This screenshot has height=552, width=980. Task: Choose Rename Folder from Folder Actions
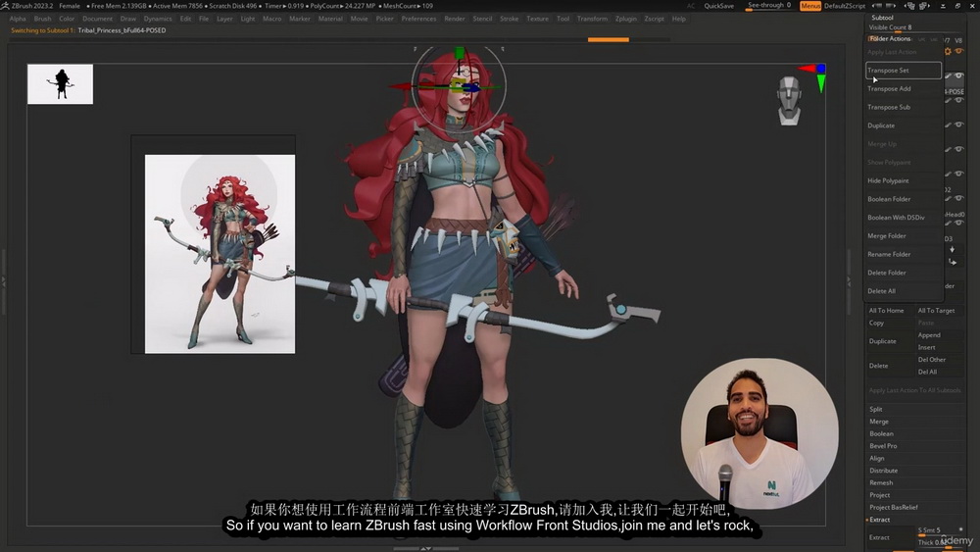tap(904, 255)
